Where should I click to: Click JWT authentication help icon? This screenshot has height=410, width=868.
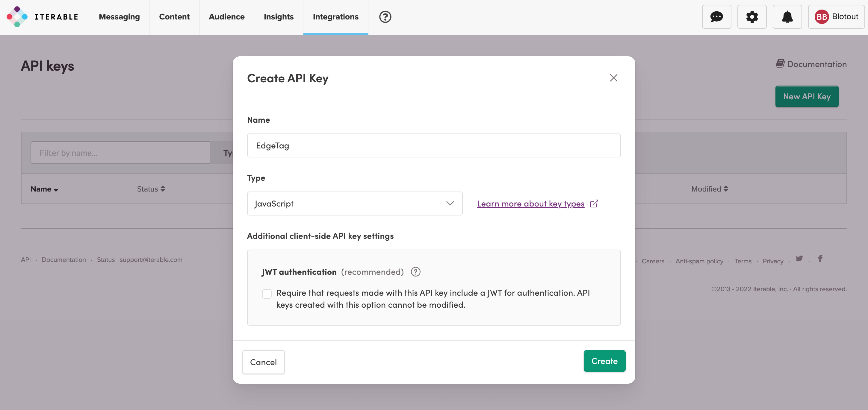415,272
